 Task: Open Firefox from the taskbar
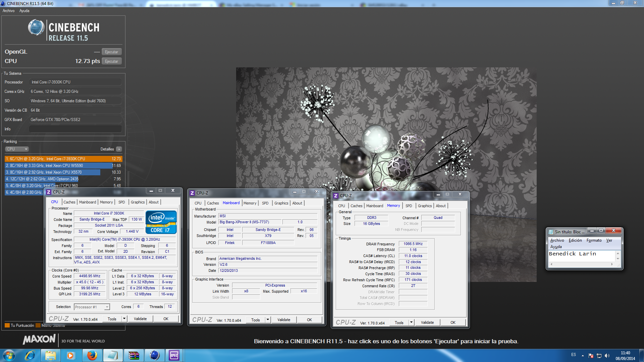tap(92, 355)
